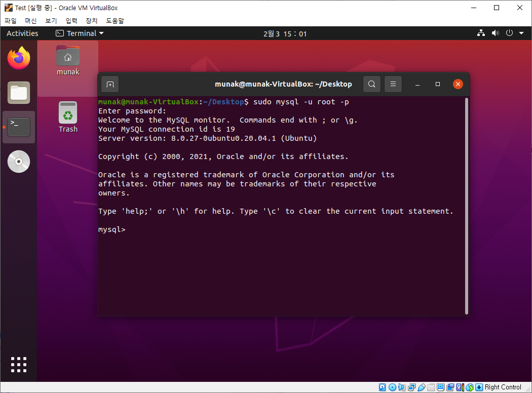
Task: Click 'Your MySQL connection id is 19' line
Action: click(166, 129)
